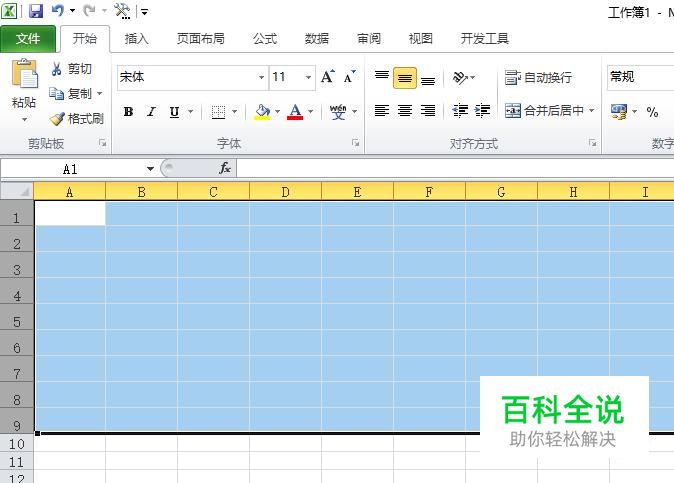Enable 自动换行 wrap text

pyautogui.click(x=538, y=78)
